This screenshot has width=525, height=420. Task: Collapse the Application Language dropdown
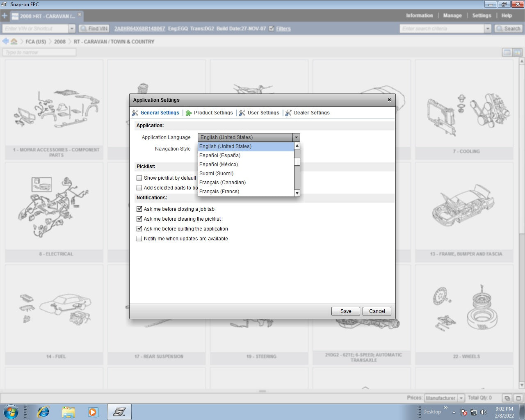(x=296, y=137)
